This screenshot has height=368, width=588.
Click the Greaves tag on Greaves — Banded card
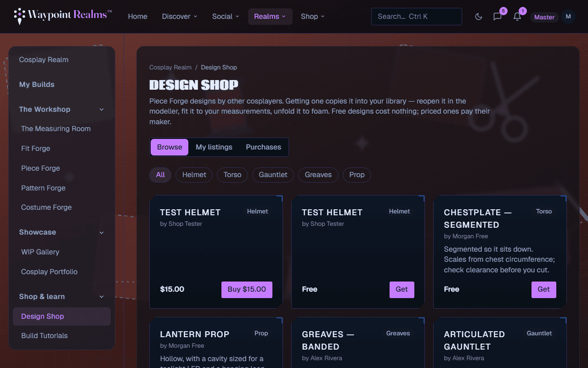pos(398,333)
